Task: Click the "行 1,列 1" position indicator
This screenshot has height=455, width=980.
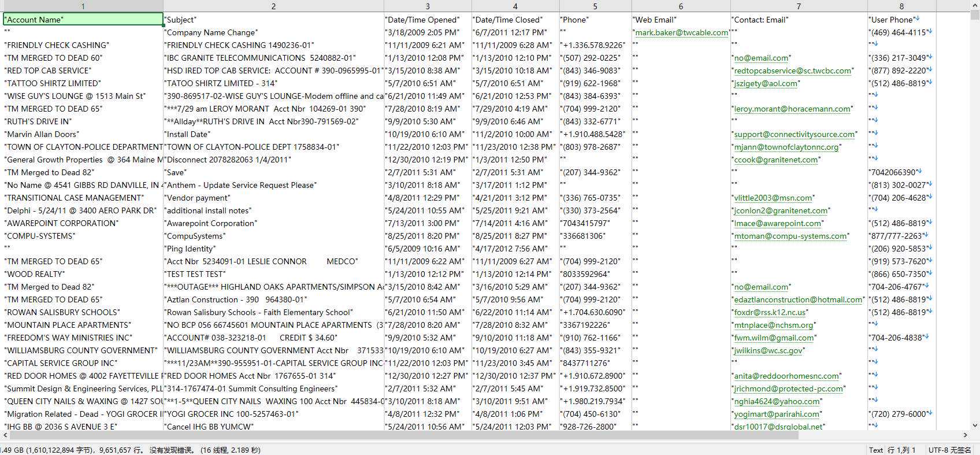Action: click(x=901, y=450)
